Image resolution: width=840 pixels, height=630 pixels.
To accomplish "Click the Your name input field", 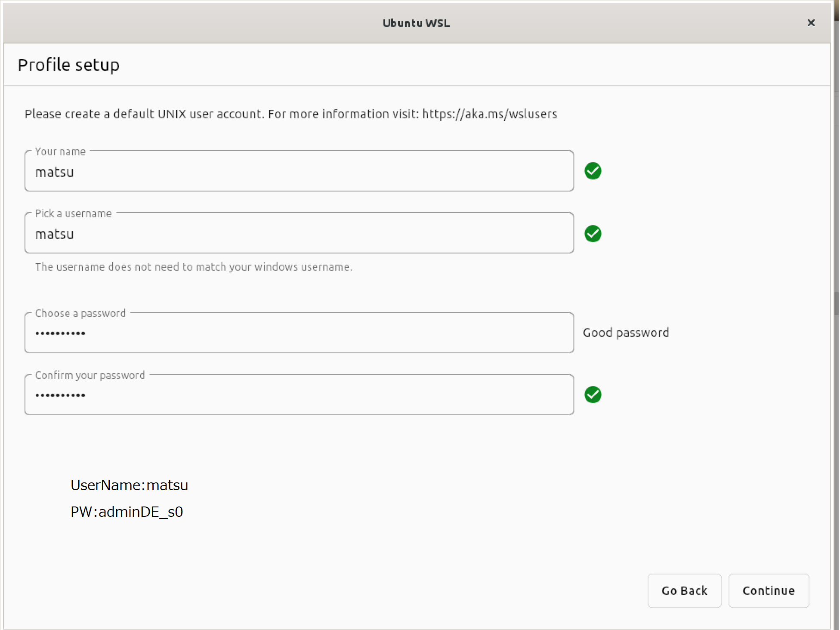I will point(299,171).
